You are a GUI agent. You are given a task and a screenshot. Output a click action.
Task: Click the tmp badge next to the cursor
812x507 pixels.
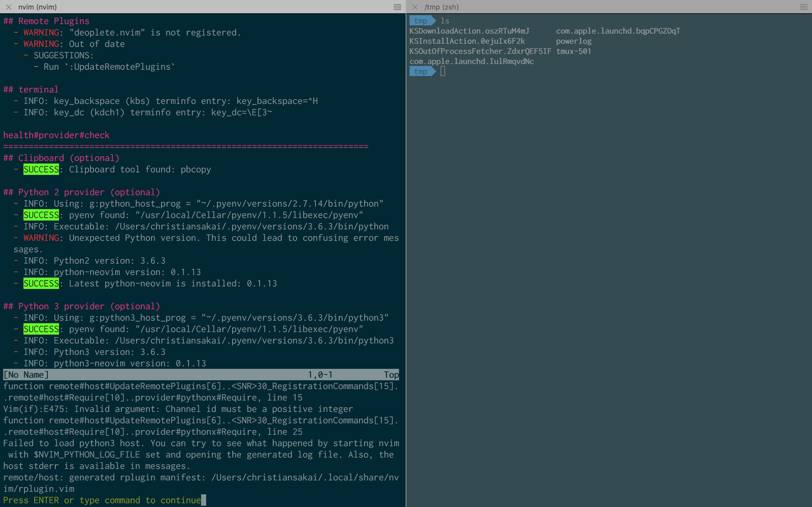click(x=421, y=71)
